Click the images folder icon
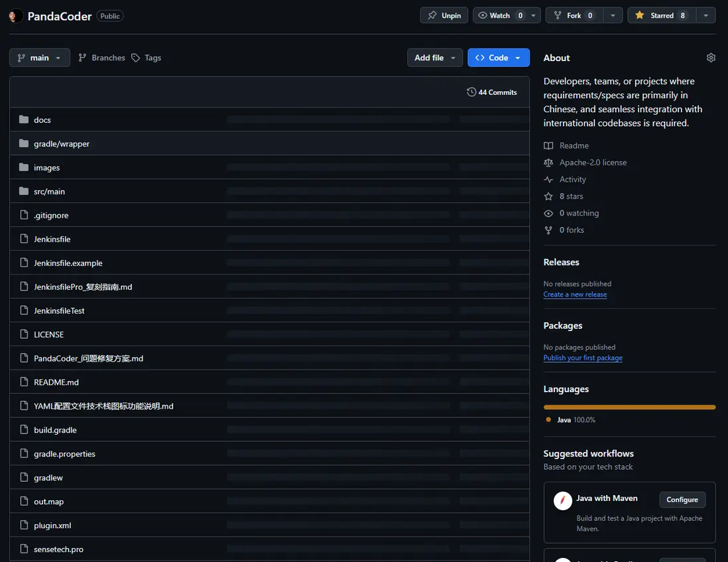The width and height of the screenshot is (728, 562). (24, 167)
